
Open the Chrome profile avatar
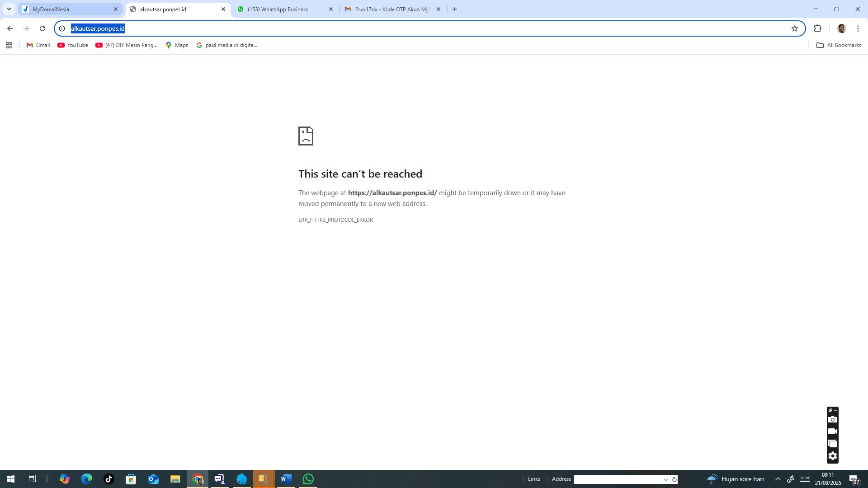click(x=841, y=28)
